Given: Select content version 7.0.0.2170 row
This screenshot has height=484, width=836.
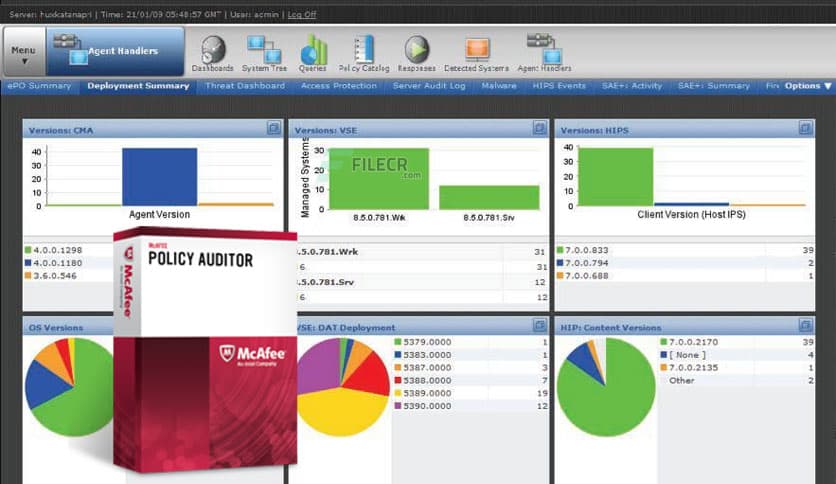Looking at the screenshot, I should (x=737, y=342).
